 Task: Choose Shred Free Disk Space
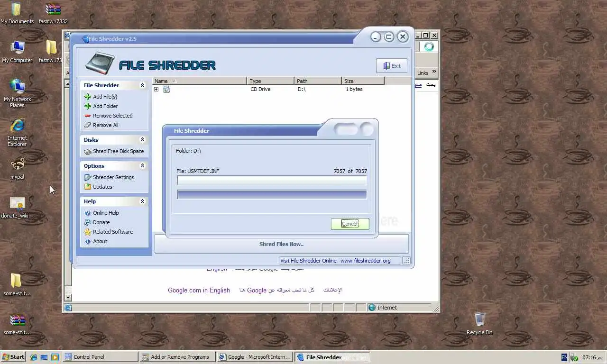pyautogui.click(x=118, y=151)
